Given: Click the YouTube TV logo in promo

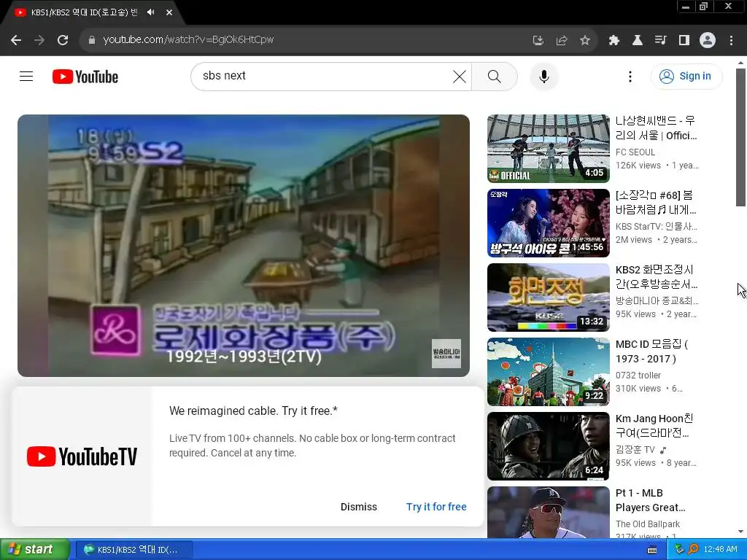Looking at the screenshot, I should 82,456.
